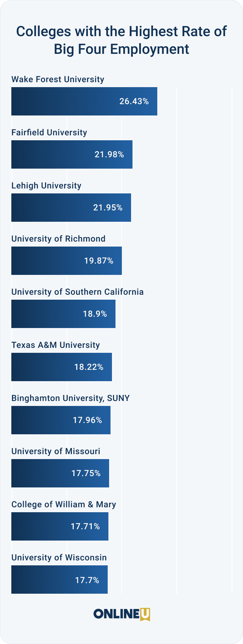Screen dimensions: 243x644
Task: Click the University of Richmond label
Action: point(58,239)
